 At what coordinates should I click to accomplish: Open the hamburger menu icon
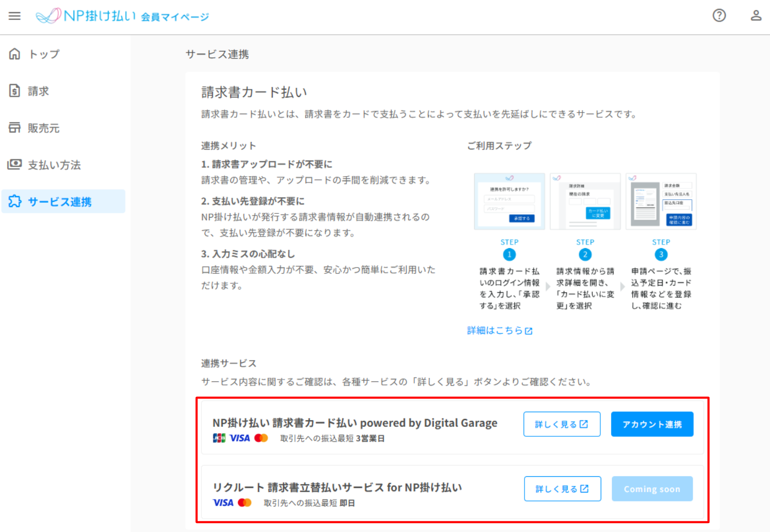click(x=15, y=16)
